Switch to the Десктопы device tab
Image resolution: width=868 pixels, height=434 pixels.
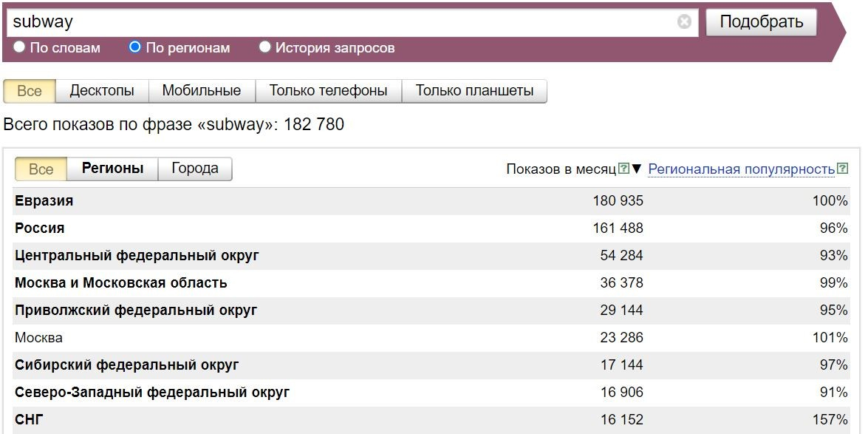coord(102,91)
